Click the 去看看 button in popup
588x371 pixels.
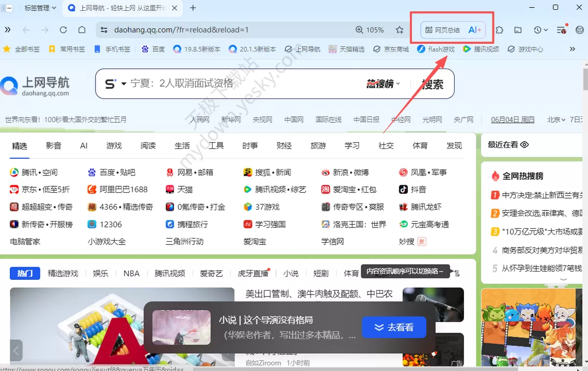click(x=394, y=327)
